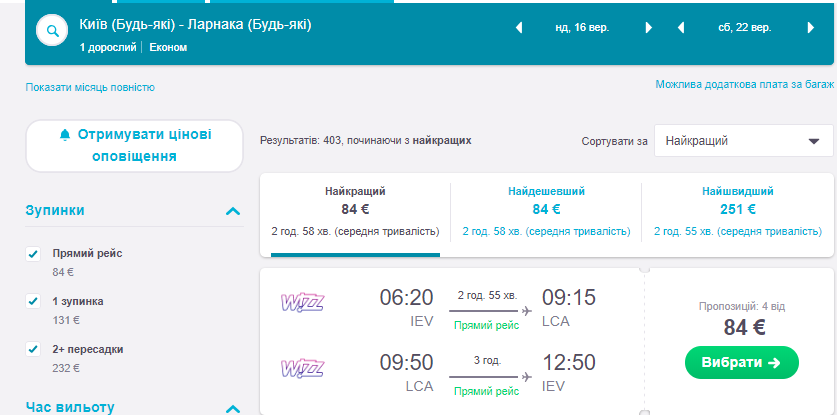The image size is (837, 415).
Task: Collapse the Час вильоту section
Action: point(233,408)
